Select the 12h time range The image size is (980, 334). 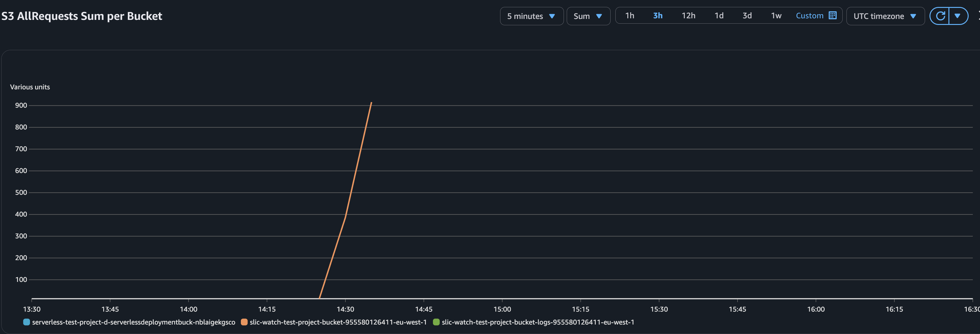(x=688, y=15)
